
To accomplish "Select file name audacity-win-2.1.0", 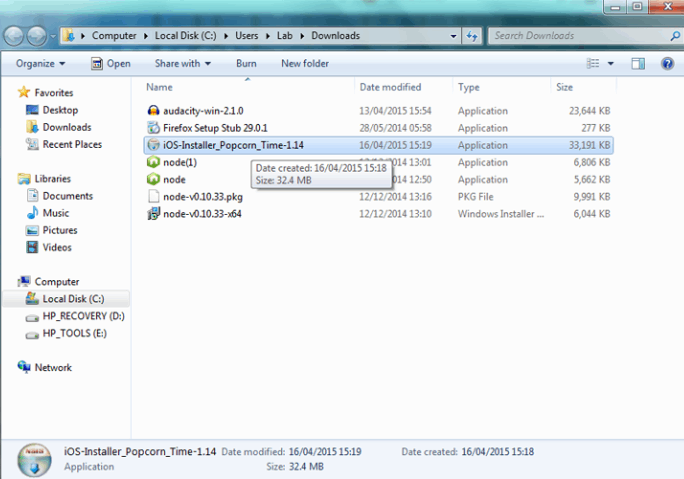I will click(203, 111).
